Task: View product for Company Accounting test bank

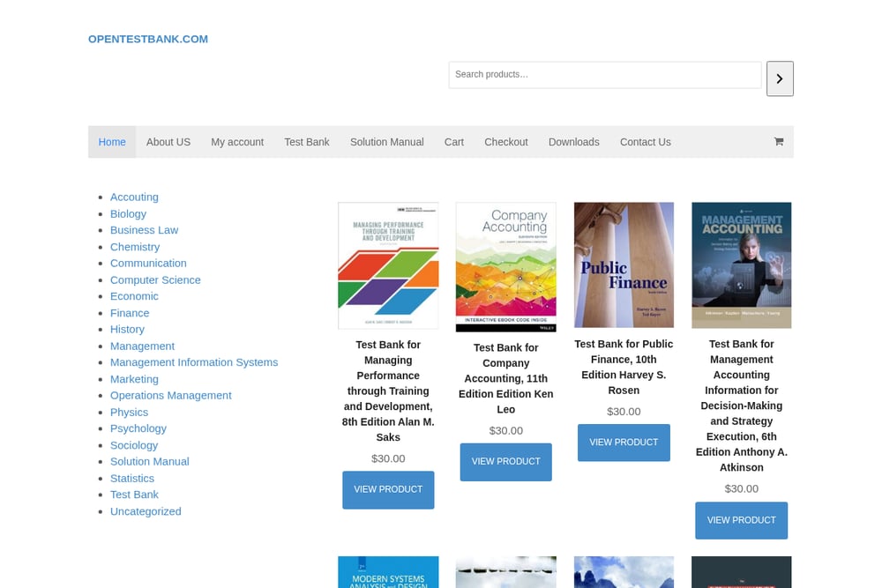Action: 505,462
